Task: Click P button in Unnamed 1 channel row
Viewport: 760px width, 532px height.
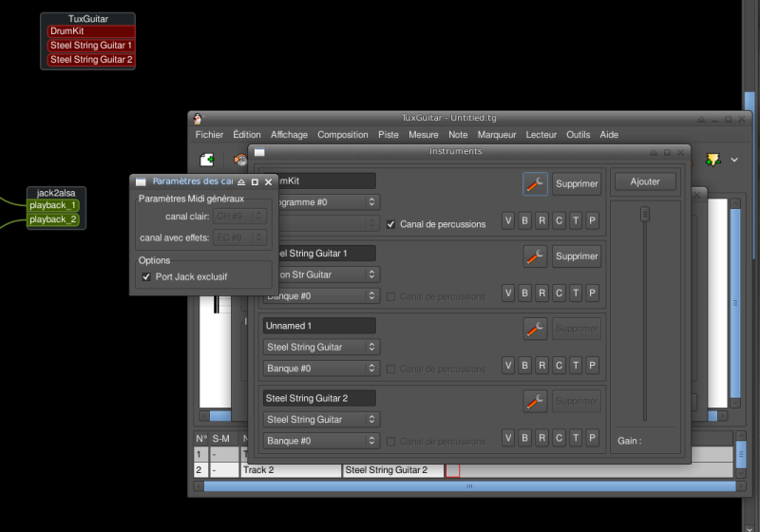Action: pos(592,366)
